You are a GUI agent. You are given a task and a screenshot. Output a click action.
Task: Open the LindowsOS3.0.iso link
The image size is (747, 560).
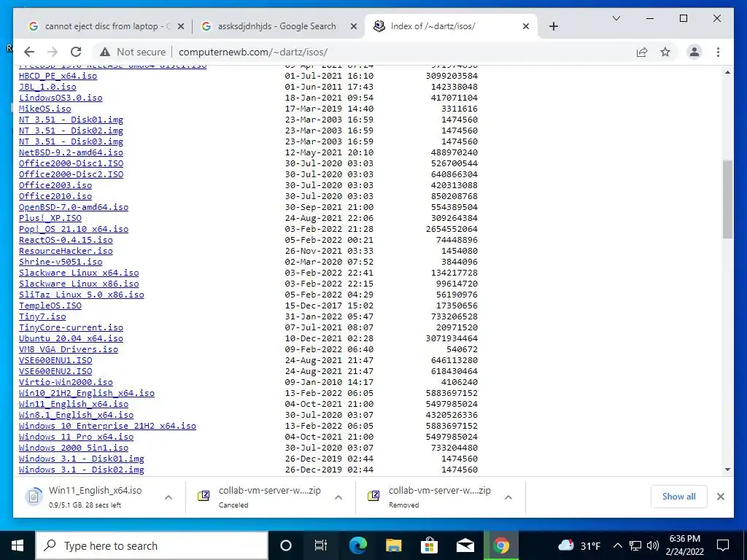tap(61, 98)
